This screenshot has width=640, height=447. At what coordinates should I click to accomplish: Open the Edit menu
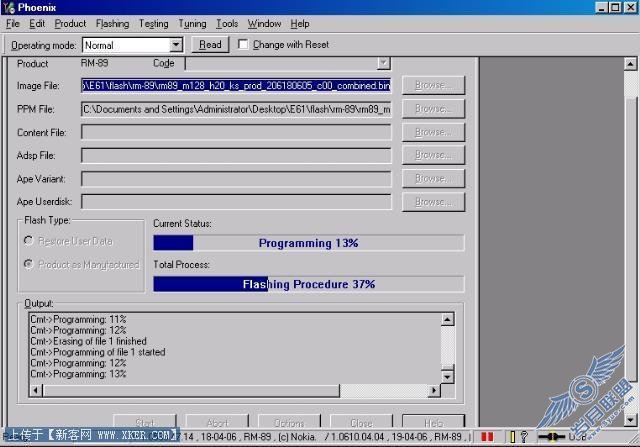pos(37,24)
